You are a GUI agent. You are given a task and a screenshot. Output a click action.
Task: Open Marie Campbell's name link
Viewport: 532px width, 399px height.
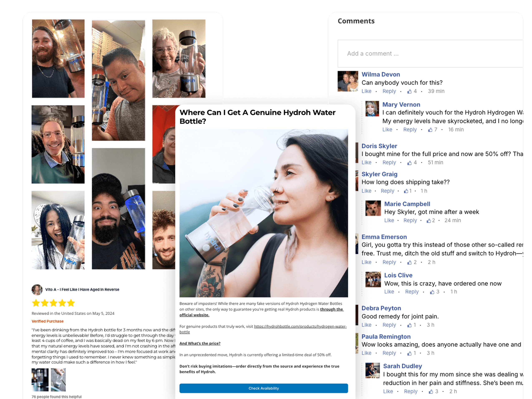[407, 204]
